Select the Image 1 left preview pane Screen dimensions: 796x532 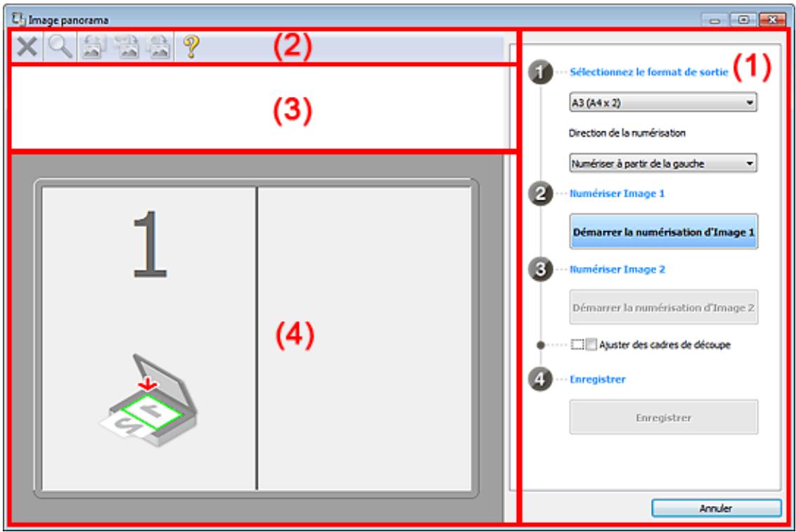tap(149, 338)
